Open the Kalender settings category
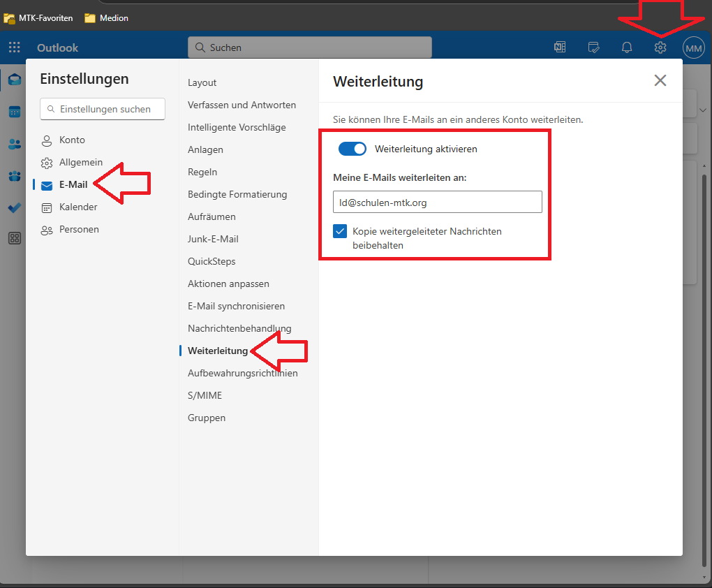 pos(78,207)
